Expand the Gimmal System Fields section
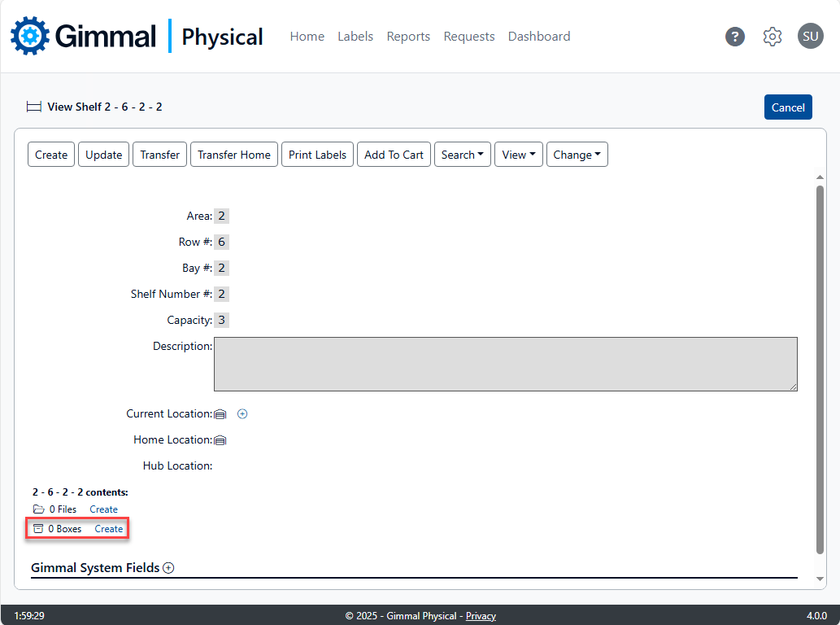 [168, 568]
